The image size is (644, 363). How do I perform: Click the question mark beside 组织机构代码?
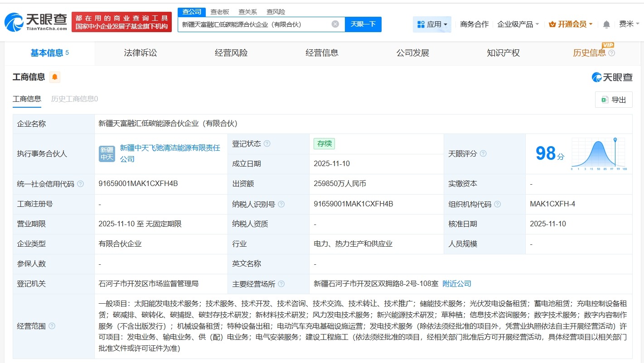[x=497, y=204]
